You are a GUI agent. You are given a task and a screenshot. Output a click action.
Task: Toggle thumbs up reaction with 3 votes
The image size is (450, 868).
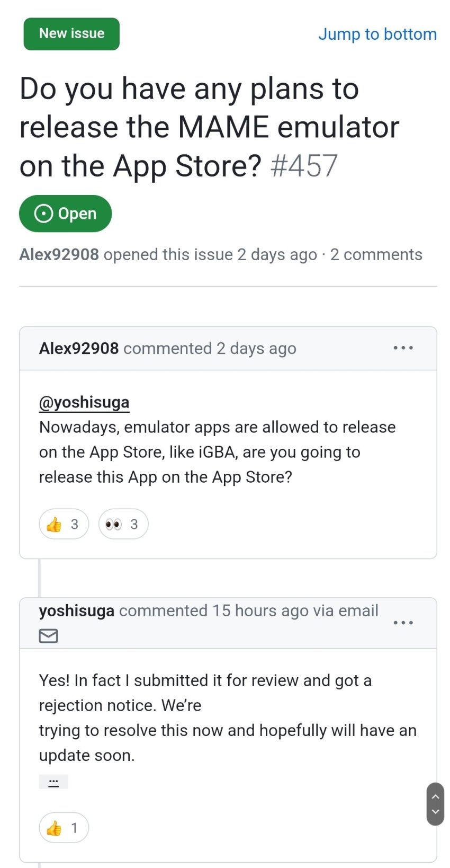(x=64, y=524)
